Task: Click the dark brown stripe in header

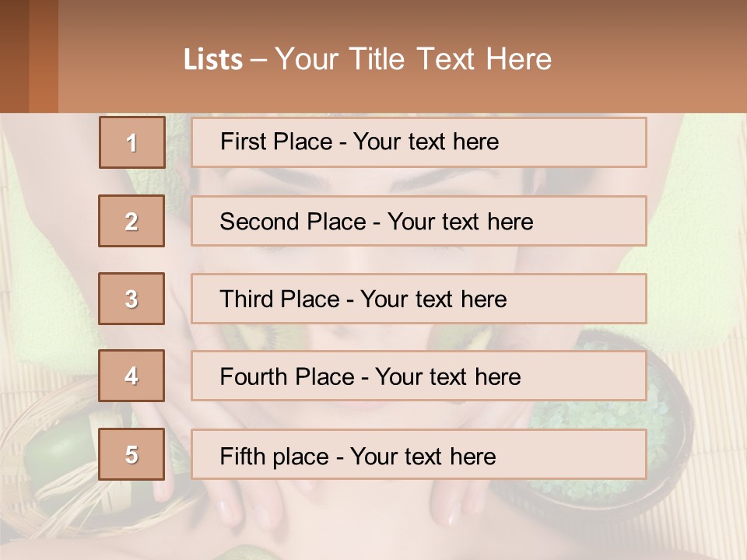Action: pos(14,56)
